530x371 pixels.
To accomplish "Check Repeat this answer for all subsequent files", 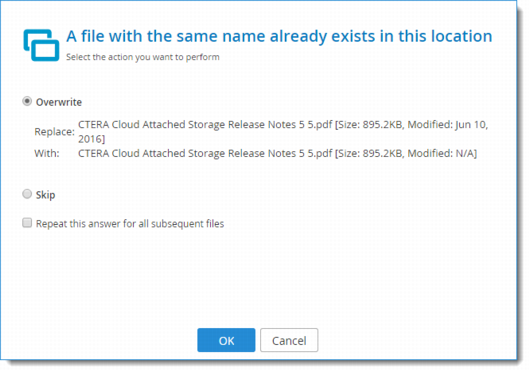I will 27,223.
